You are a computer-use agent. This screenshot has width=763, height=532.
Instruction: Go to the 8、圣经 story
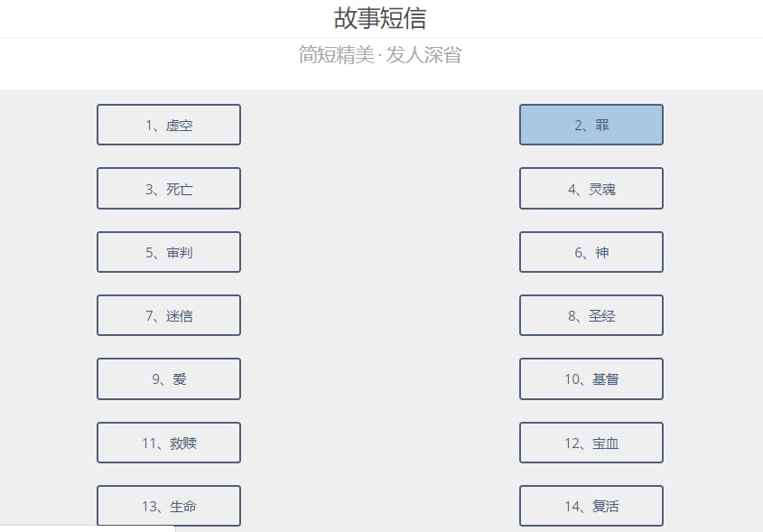click(x=591, y=315)
